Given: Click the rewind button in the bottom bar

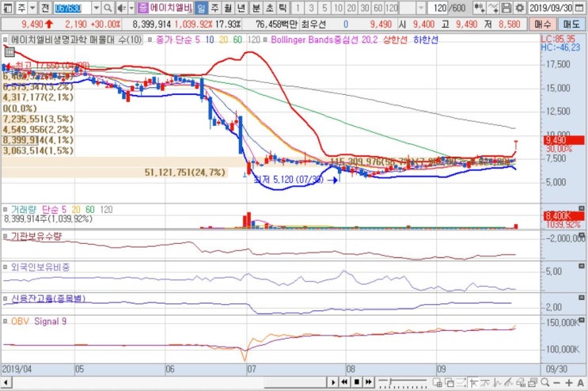Looking at the screenshot, I should (x=344, y=382).
